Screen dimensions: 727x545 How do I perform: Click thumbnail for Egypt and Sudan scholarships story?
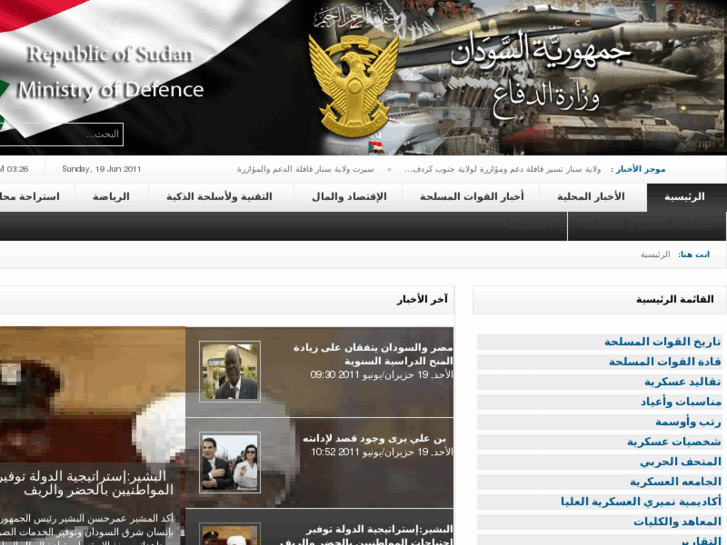(230, 372)
